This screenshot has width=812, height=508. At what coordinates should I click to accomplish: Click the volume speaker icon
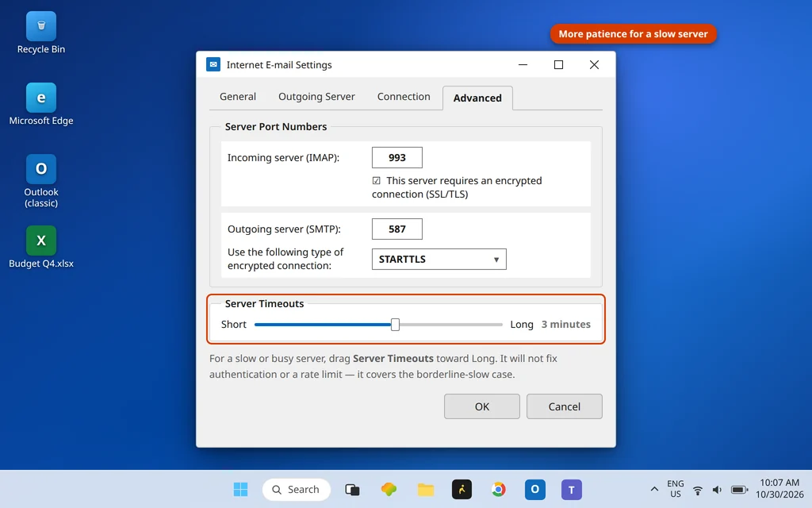[717, 490]
